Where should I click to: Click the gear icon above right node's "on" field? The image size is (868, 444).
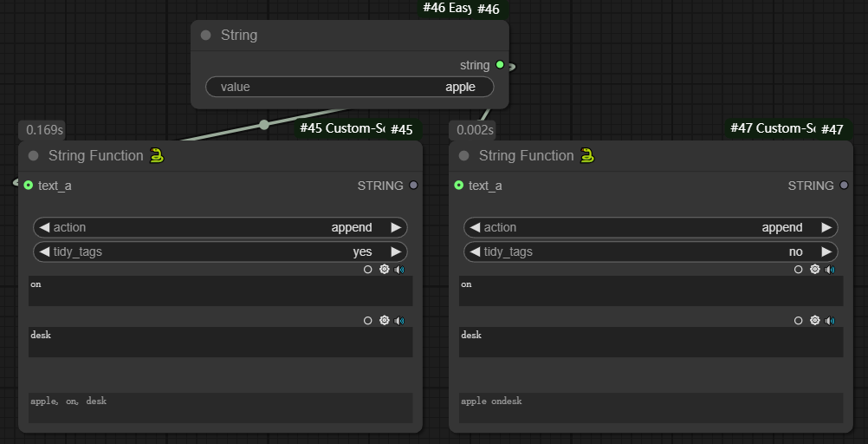point(815,270)
